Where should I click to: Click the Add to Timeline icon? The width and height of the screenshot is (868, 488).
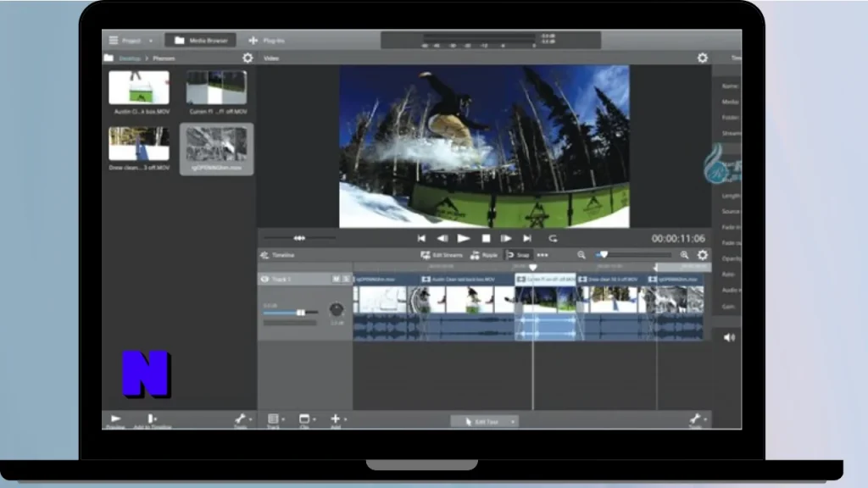[152, 419]
